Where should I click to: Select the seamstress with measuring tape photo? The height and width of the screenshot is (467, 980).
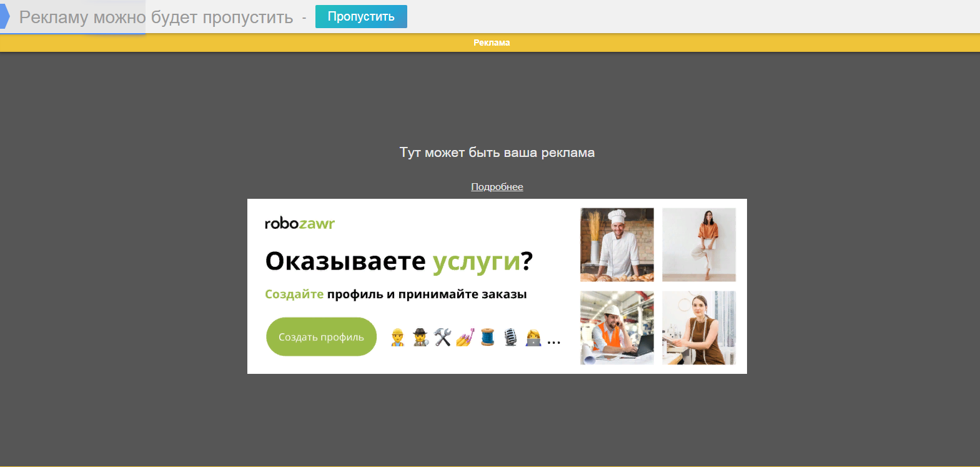(699, 328)
